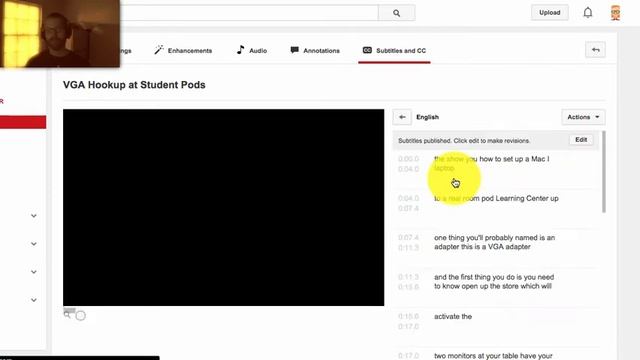
Task: Click the back arrow next to English
Action: (x=402, y=117)
